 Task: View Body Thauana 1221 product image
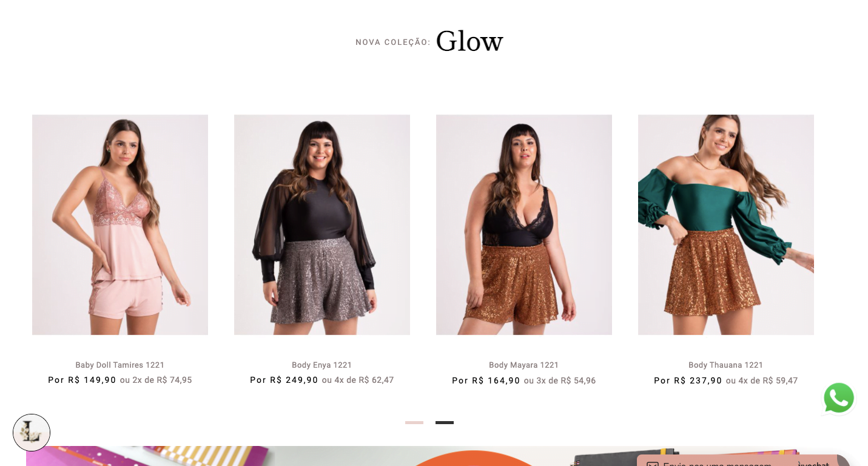pyautogui.click(x=726, y=225)
